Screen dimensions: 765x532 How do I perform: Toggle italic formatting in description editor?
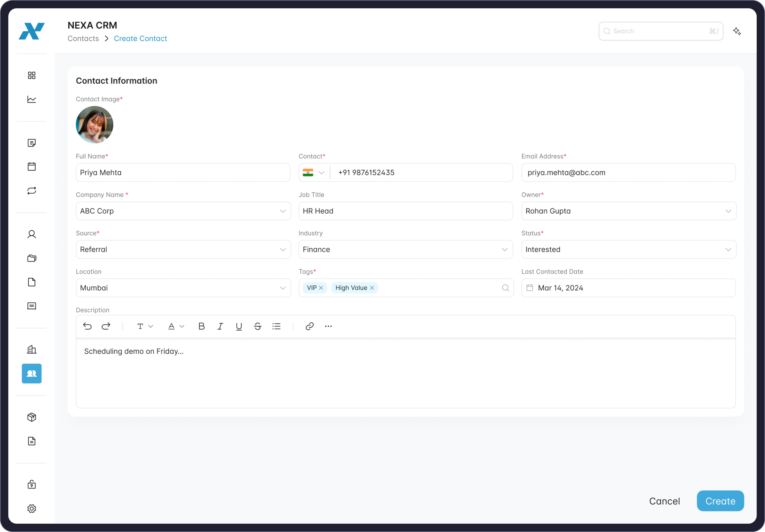coord(220,326)
